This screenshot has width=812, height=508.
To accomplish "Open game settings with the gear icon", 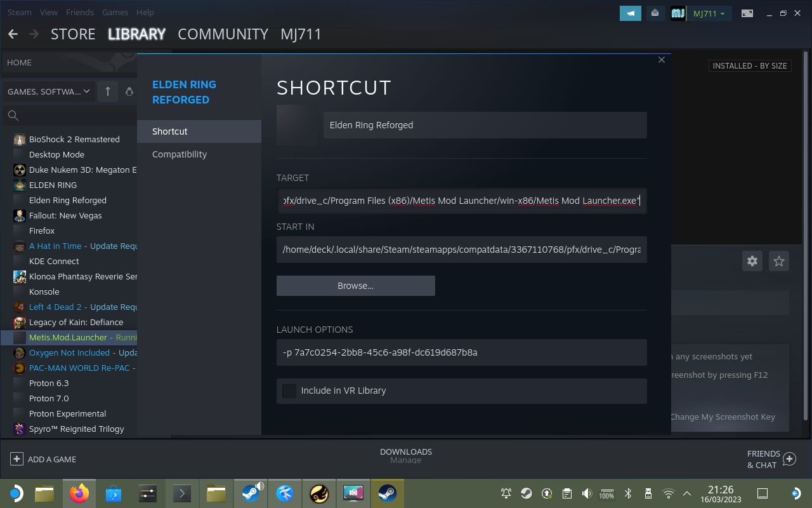I will (x=752, y=261).
